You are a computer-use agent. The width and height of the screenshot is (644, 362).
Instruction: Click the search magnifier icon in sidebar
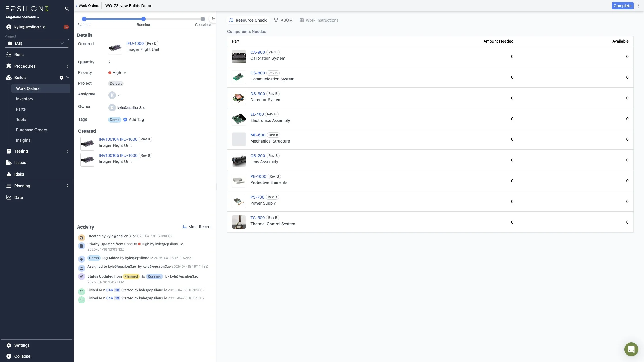tap(67, 9)
